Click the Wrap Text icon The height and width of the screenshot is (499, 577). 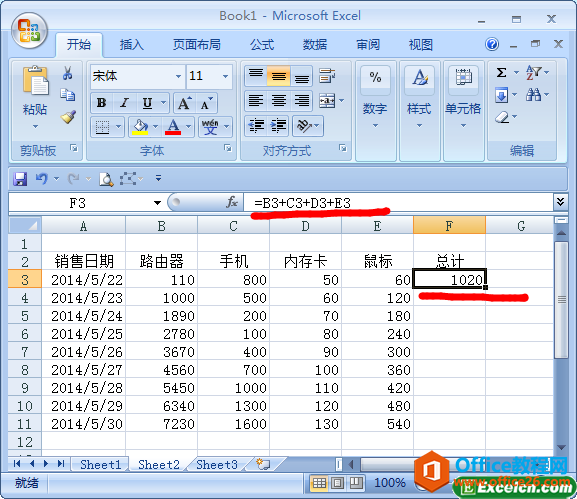[x=327, y=75]
